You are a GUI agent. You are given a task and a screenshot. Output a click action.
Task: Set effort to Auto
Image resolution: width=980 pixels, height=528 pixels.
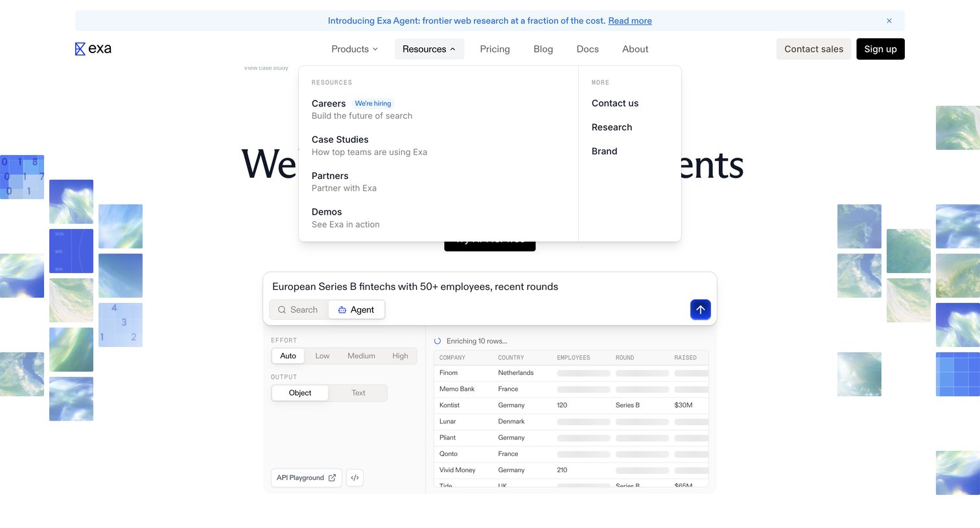coord(288,356)
